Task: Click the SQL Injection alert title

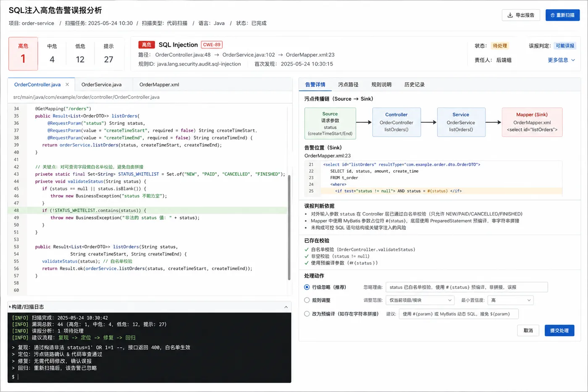Action: pyautogui.click(x=178, y=45)
